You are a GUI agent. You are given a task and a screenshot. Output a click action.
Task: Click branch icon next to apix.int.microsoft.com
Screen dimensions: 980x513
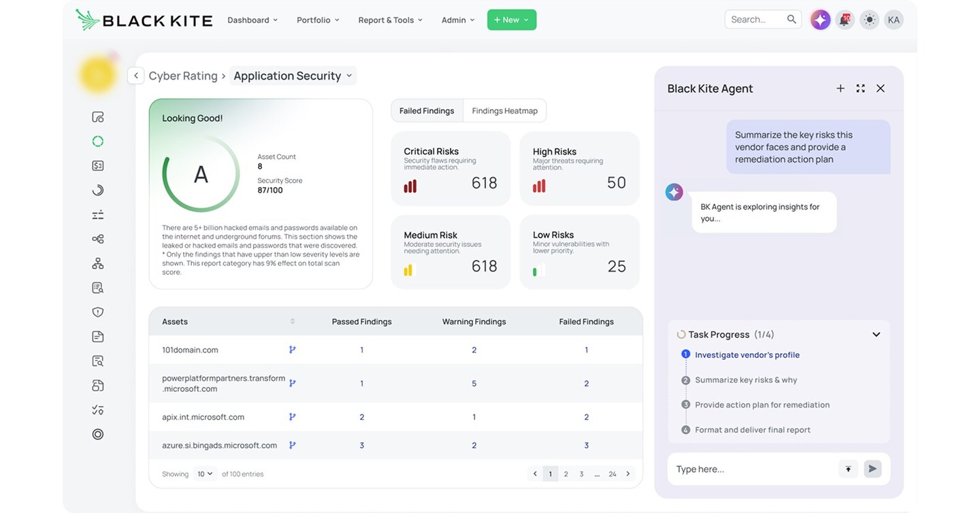point(293,417)
